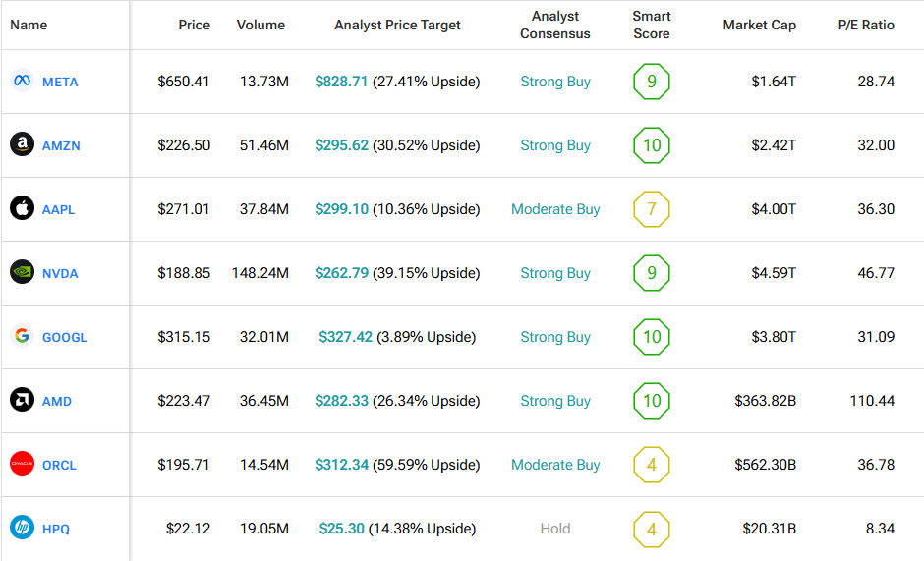Open ORCL's $312.34 price target

pyautogui.click(x=341, y=465)
